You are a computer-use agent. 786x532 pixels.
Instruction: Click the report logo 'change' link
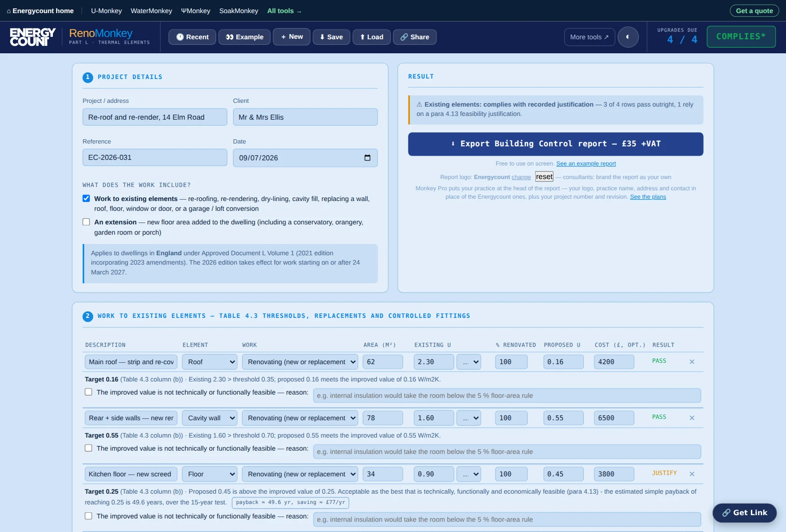click(x=521, y=177)
